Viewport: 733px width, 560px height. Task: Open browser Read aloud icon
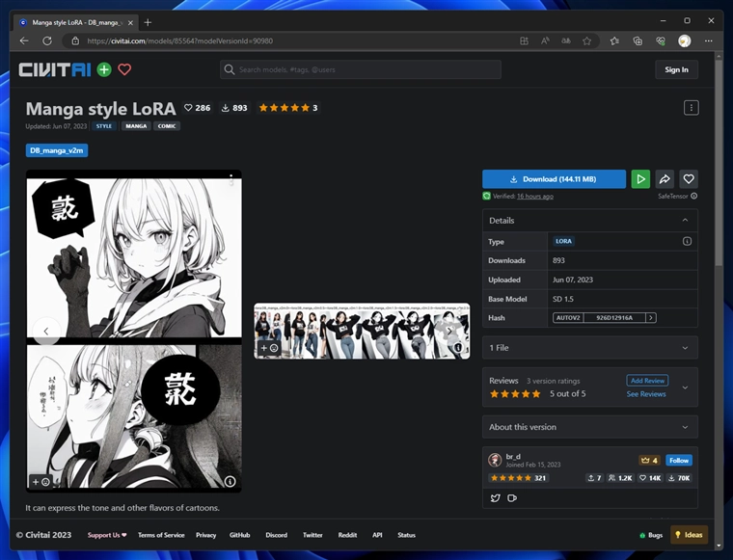pyautogui.click(x=545, y=41)
